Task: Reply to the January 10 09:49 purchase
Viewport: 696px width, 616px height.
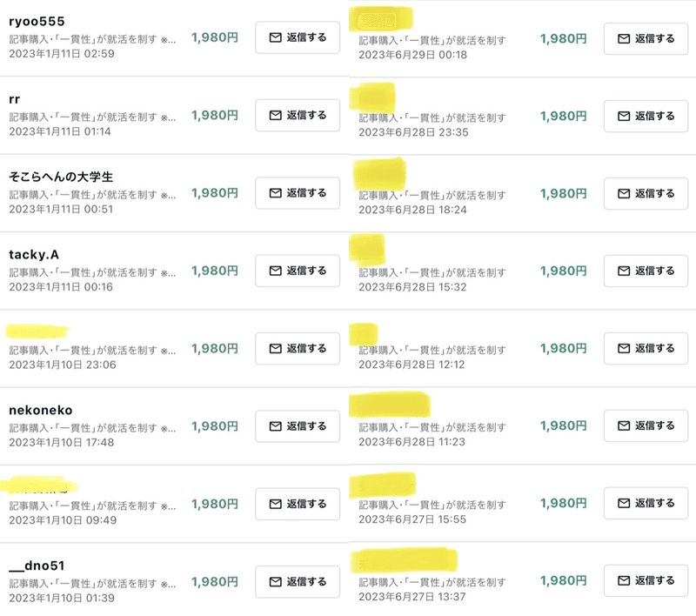Action: [298, 504]
